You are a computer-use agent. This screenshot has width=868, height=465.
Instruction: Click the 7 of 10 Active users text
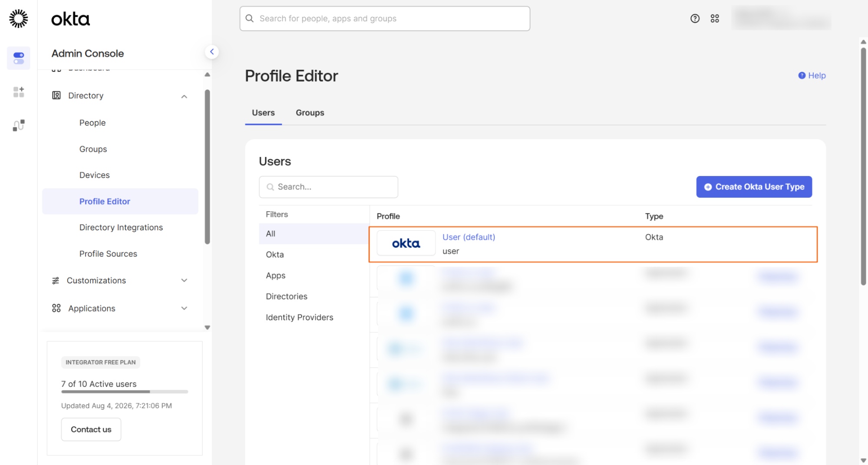click(99, 384)
